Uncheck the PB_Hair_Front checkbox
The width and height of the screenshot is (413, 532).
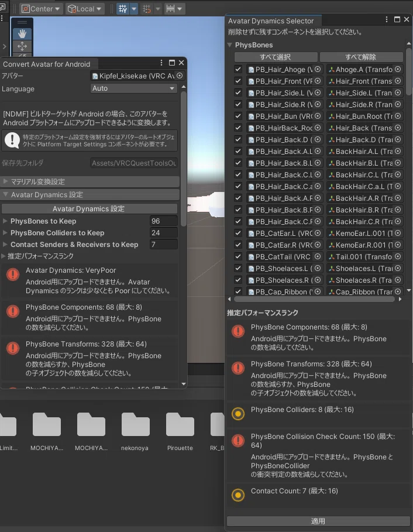[238, 81]
